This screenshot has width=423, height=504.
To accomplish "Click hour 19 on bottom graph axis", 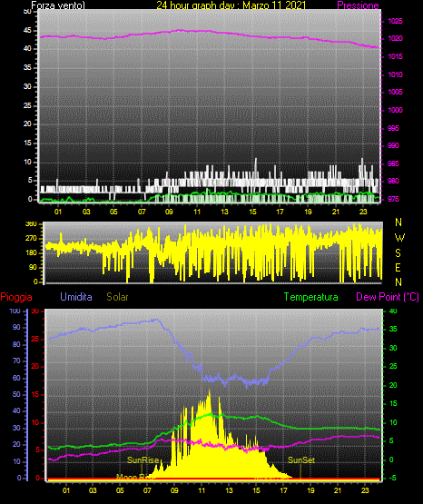I will click(310, 490).
